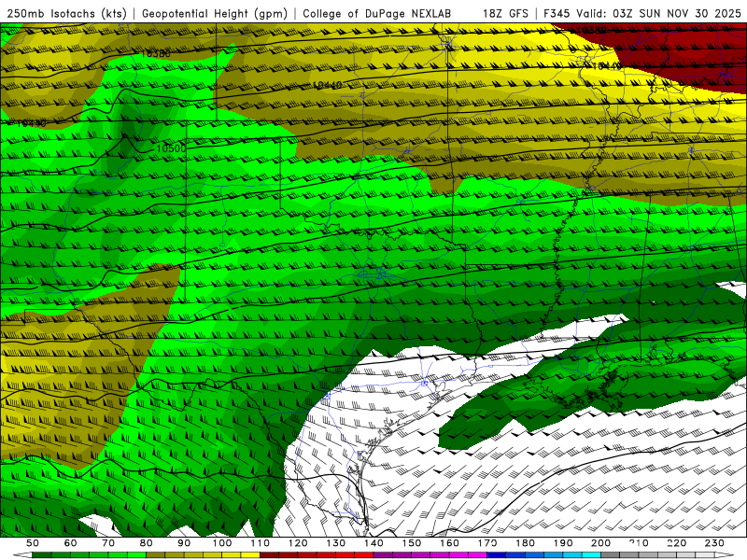Viewport: 747px width, 560px height.
Task: Click the dark green swatch after 50 on the scale
Action: coord(42,555)
